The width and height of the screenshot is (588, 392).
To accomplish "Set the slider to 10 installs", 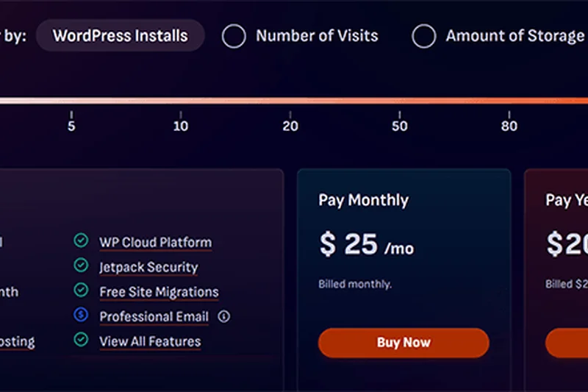I will coord(181,101).
